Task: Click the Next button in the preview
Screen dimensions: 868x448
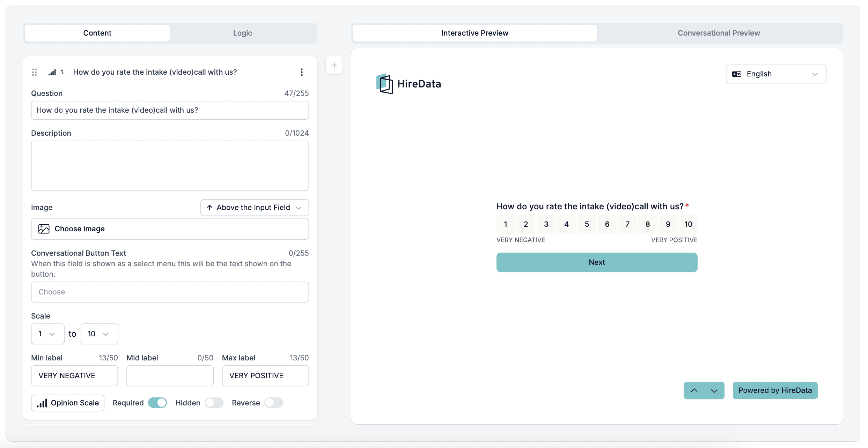Action: (x=597, y=262)
